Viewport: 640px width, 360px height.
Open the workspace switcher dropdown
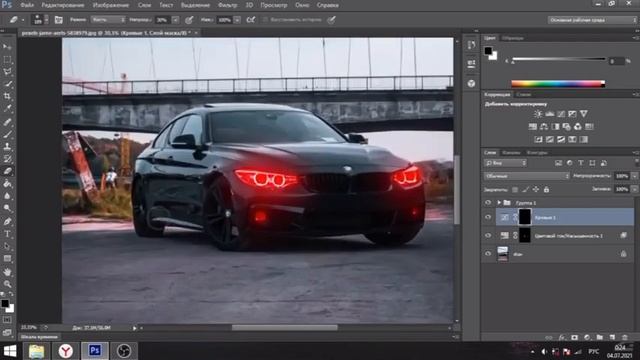[x=592, y=20]
